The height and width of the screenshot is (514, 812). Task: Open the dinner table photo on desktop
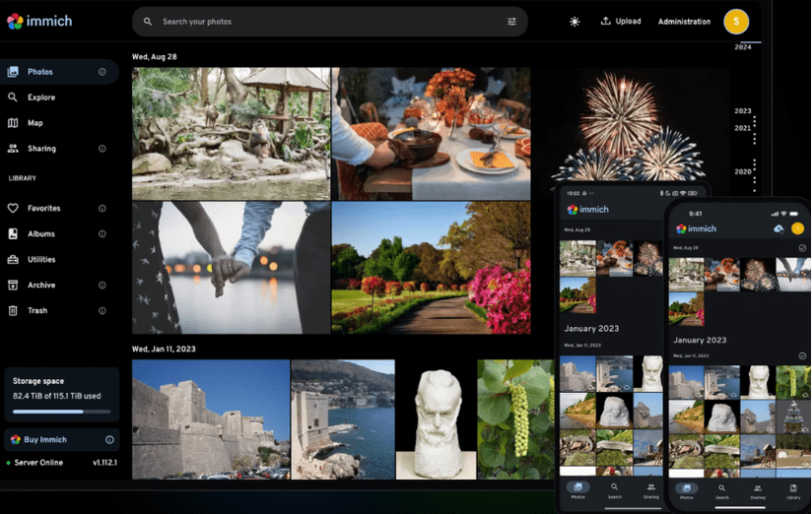[431, 134]
